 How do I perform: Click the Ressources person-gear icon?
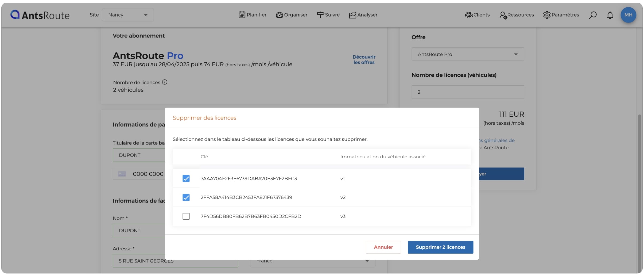503,15
